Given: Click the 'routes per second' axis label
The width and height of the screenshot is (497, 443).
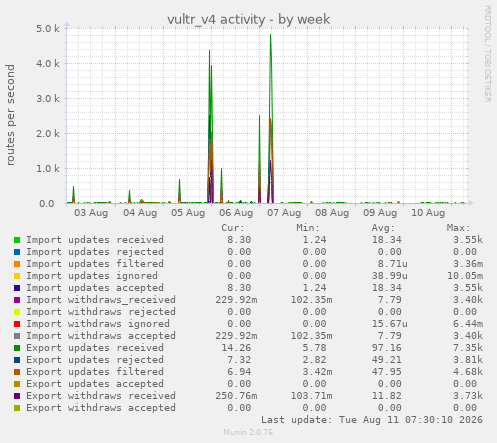Looking at the screenshot, I should (x=11, y=115).
